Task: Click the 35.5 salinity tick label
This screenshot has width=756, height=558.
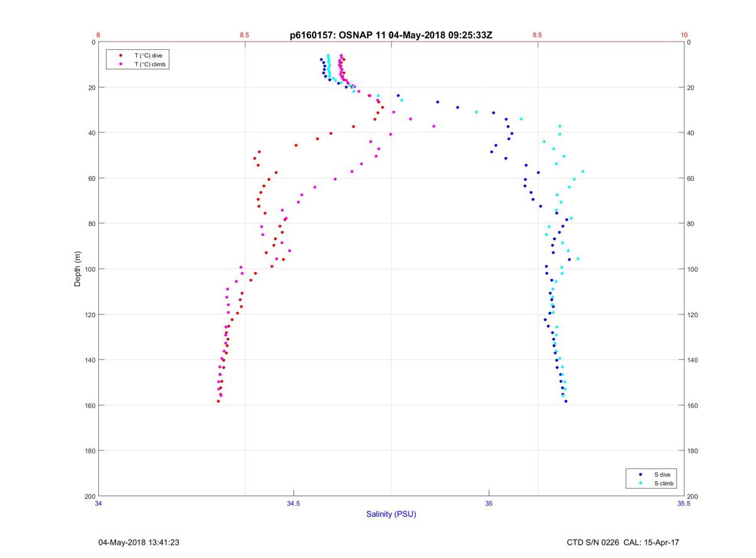Action: [x=684, y=503]
